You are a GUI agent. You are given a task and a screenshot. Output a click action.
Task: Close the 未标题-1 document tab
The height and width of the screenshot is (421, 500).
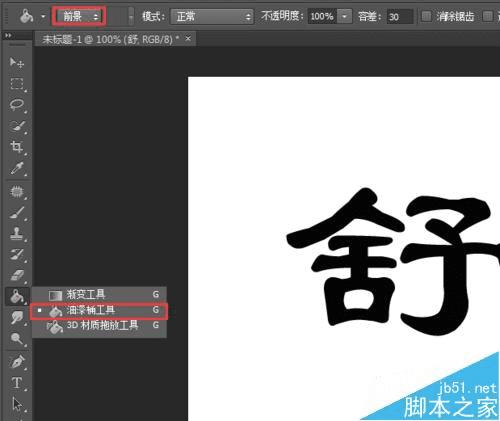pyautogui.click(x=188, y=39)
